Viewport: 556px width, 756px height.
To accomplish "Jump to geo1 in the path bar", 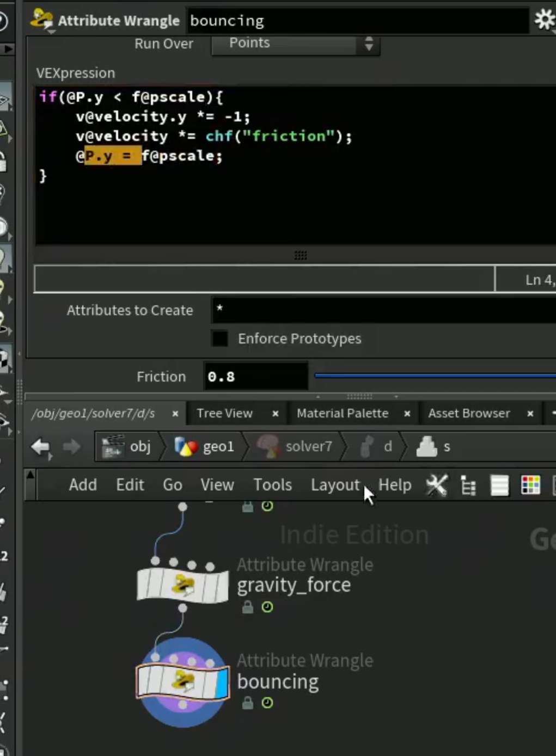I will coord(205,447).
